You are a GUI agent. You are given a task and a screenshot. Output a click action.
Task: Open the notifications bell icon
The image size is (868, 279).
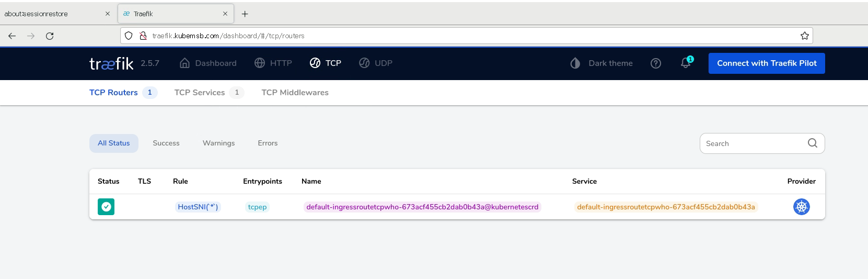tap(686, 63)
